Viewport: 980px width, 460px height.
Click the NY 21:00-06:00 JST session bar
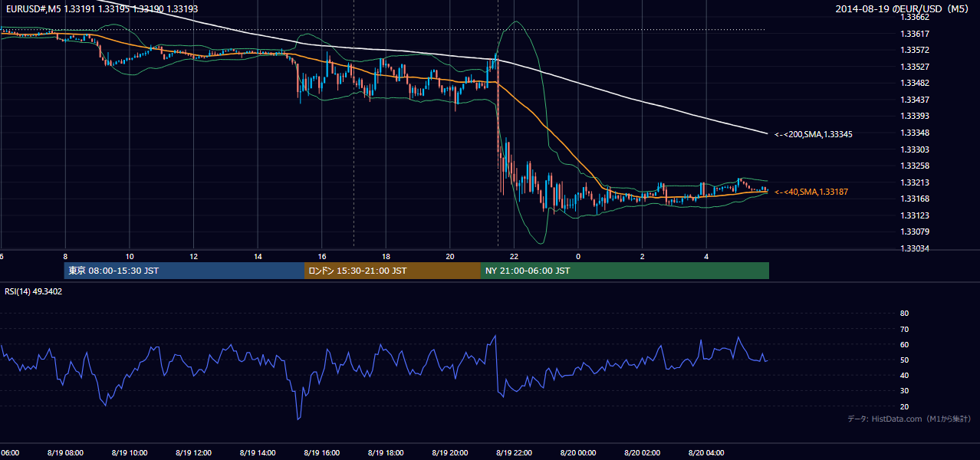click(x=625, y=271)
